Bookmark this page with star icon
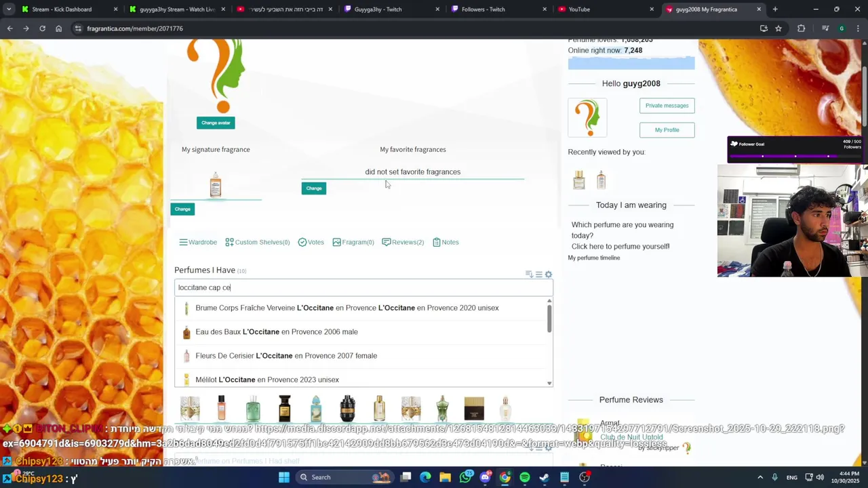868x488 pixels. [778, 28]
